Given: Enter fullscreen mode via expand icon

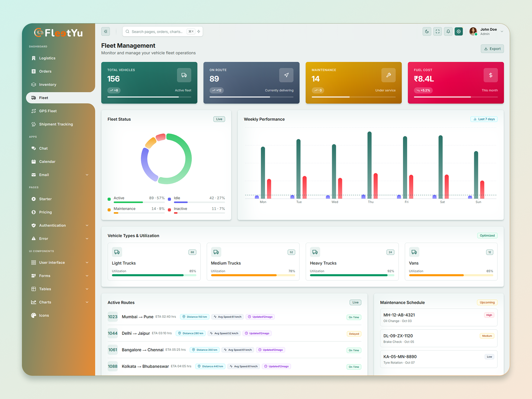Looking at the screenshot, I should 438,32.
